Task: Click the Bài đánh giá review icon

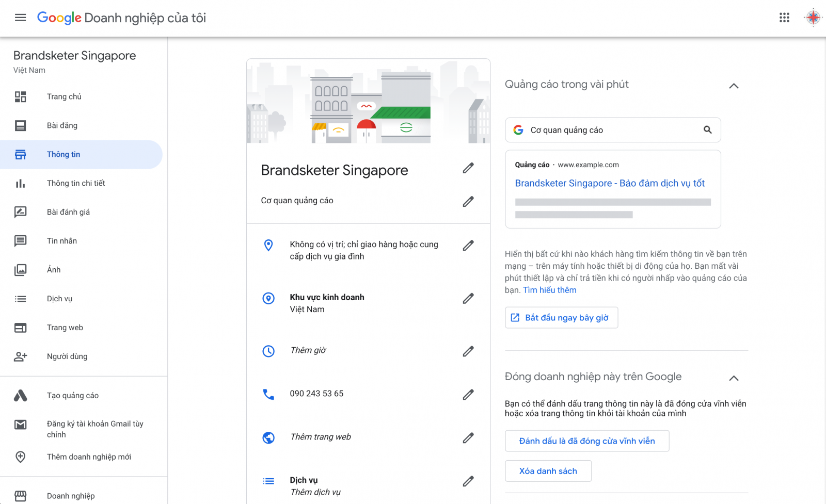Action: [x=20, y=212]
